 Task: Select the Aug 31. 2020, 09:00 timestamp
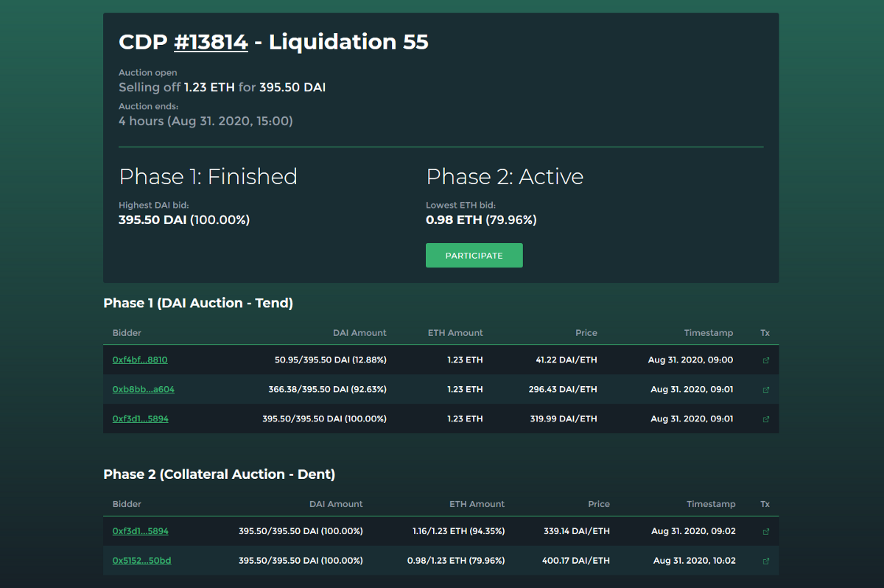click(x=690, y=360)
